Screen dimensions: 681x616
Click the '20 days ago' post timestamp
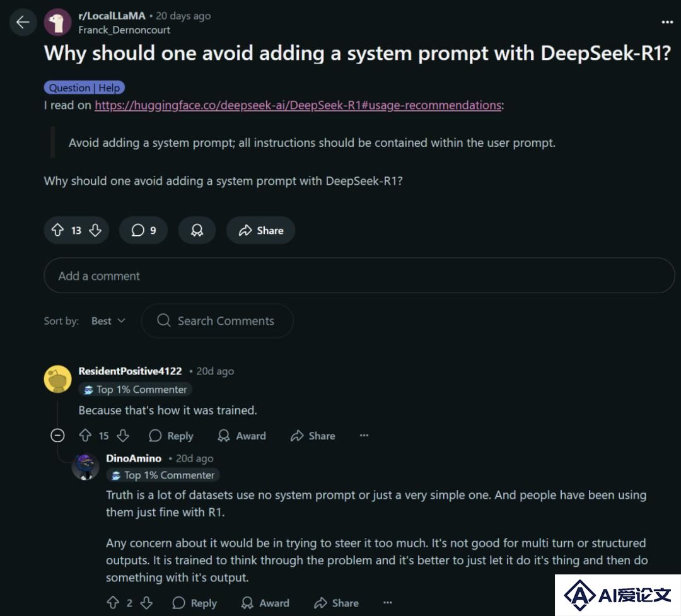(x=183, y=16)
